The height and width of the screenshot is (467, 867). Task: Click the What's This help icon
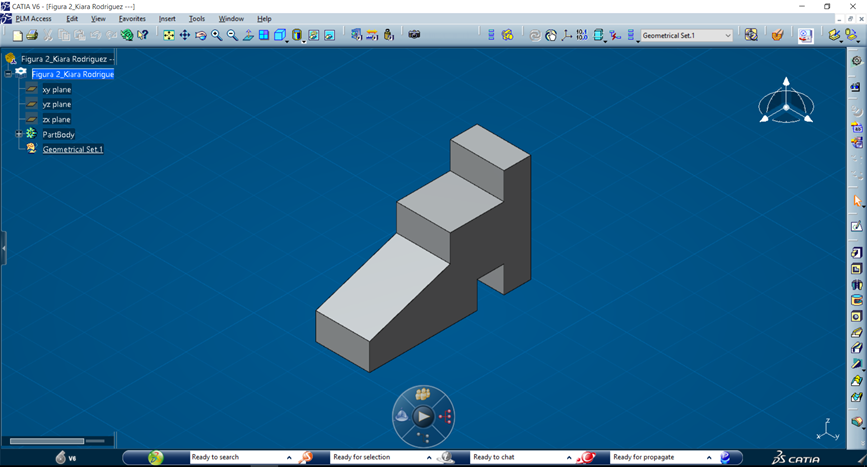[143, 35]
